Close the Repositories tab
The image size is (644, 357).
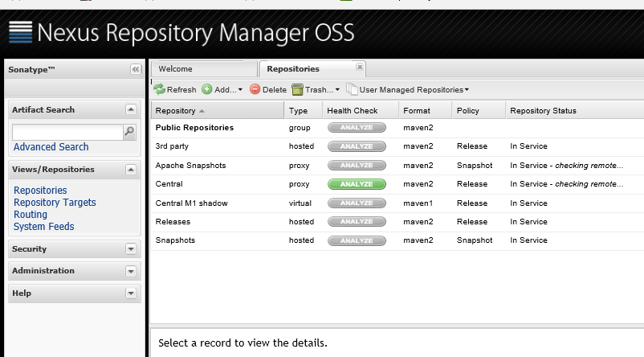tap(360, 68)
